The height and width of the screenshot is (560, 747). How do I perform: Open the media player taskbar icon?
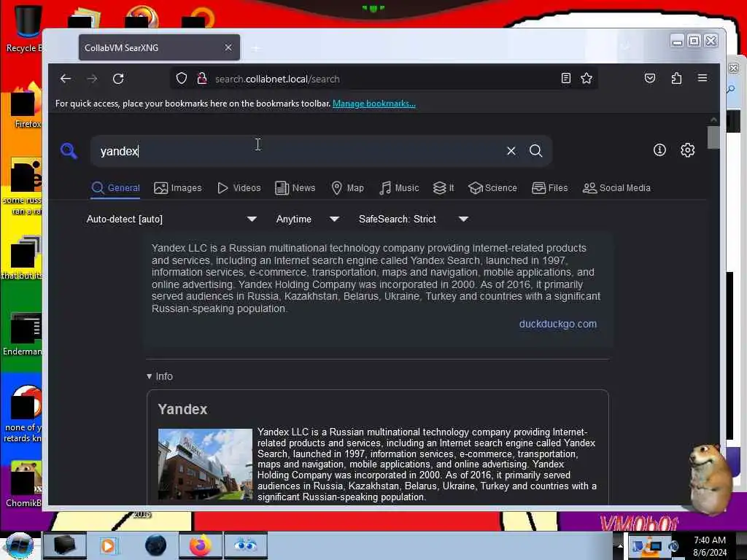pyautogui.click(x=108, y=545)
